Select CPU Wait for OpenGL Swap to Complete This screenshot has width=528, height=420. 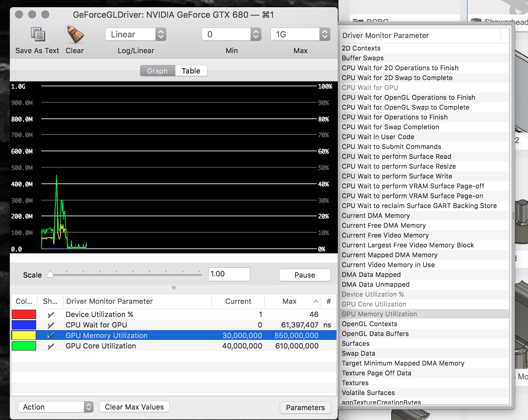424,107
